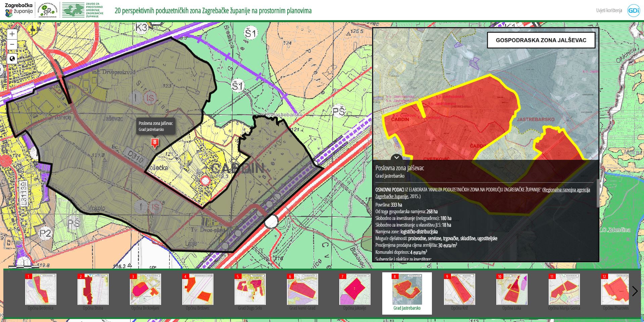
Task: Click the Od toga gospodarska namjena line
Action: point(406,212)
